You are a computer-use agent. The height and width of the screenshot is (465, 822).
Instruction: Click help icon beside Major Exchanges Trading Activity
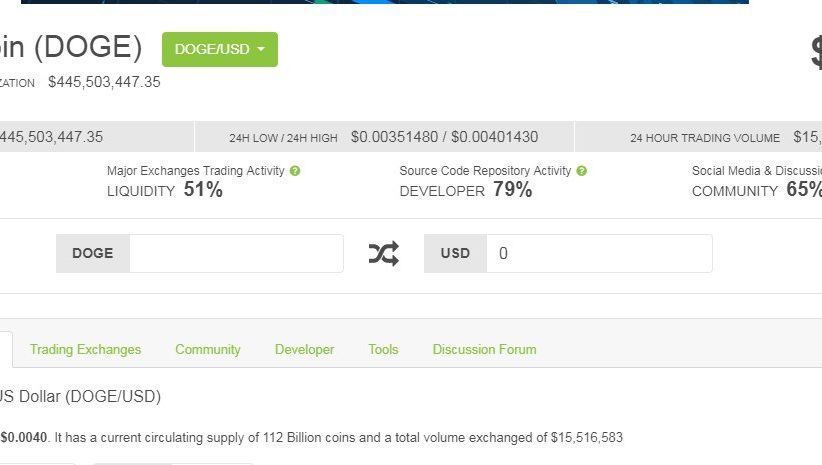[295, 171]
